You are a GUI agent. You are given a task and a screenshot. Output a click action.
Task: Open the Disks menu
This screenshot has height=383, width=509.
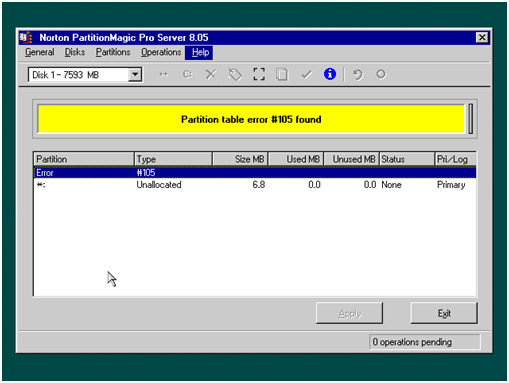tap(75, 52)
